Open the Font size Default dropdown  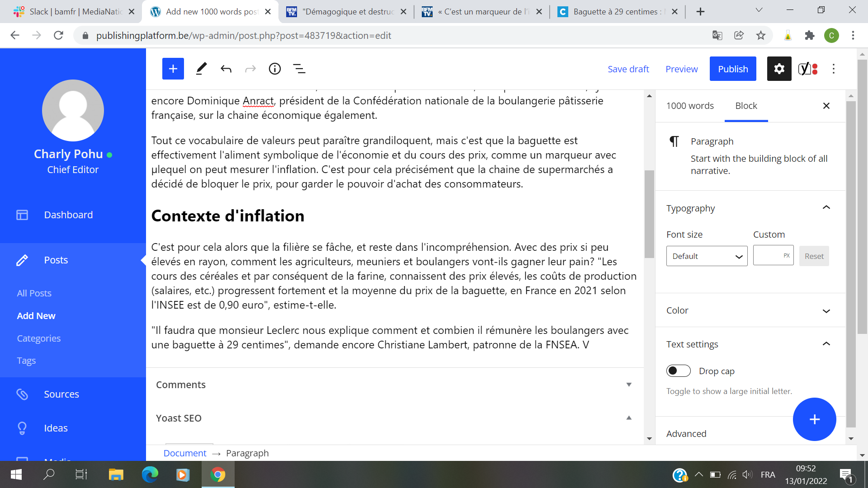(x=707, y=256)
